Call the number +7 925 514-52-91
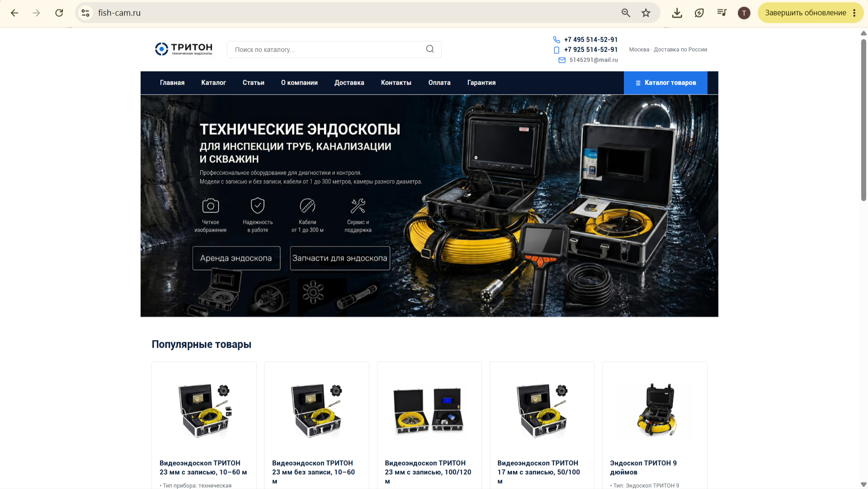868x489 pixels. pos(590,50)
